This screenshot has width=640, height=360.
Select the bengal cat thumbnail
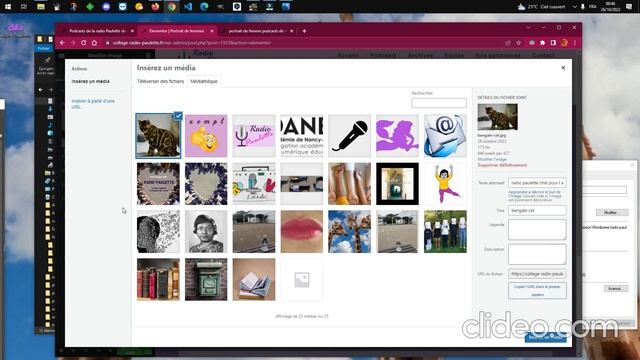pos(158,136)
